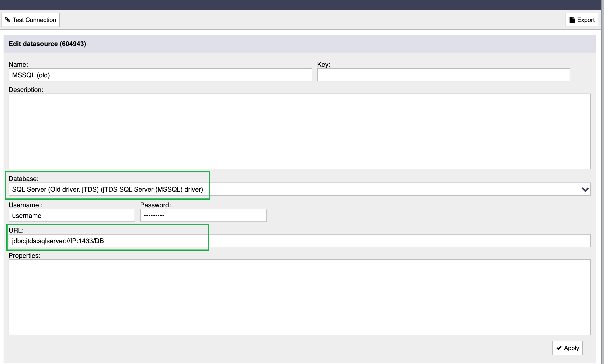Click the 'Description:' label

(26, 90)
